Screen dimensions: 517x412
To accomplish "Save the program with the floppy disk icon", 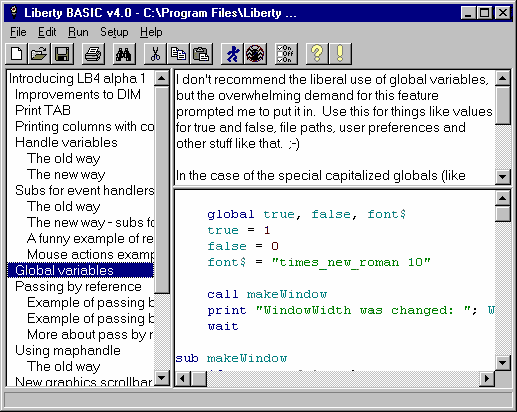I will point(62,53).
